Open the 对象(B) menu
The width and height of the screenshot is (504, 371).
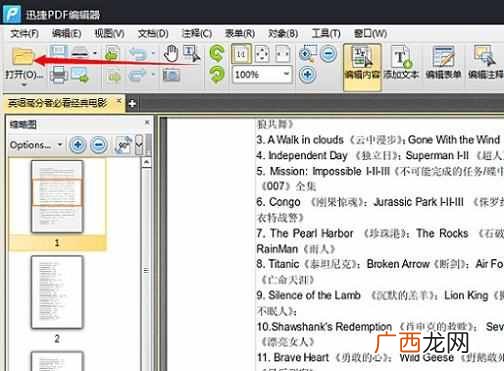click(283, 33)
